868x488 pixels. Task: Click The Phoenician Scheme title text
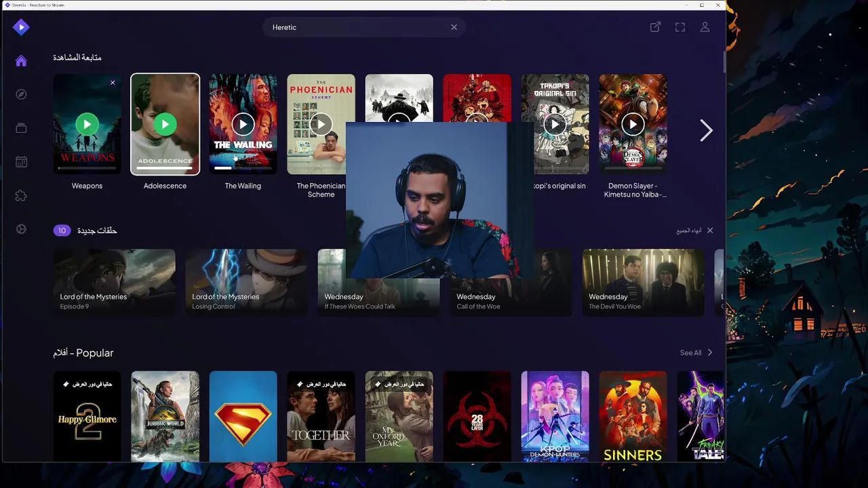point(321,190)
